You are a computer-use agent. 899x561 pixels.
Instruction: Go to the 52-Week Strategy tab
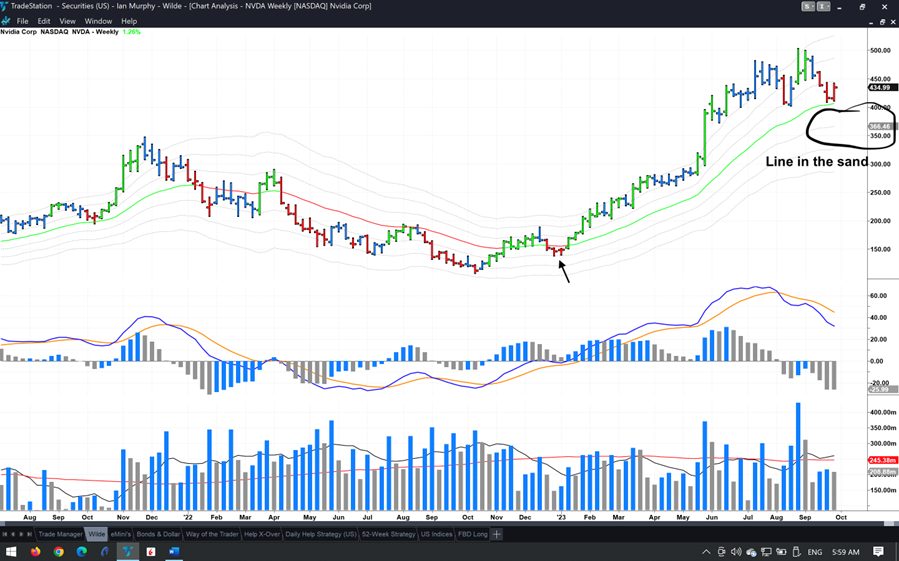point(388,534)
